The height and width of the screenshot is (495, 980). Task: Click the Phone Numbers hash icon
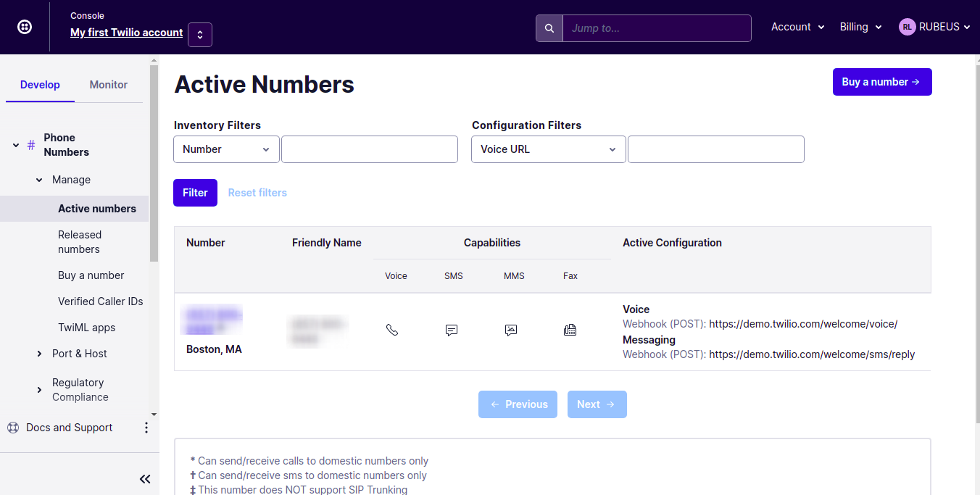(x=31, y=145)
